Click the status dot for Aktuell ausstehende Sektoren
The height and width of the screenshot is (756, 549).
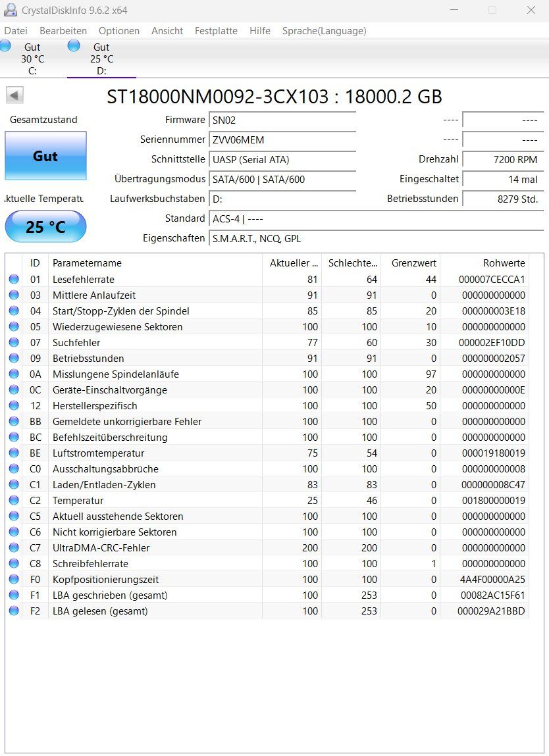[14, 516]
